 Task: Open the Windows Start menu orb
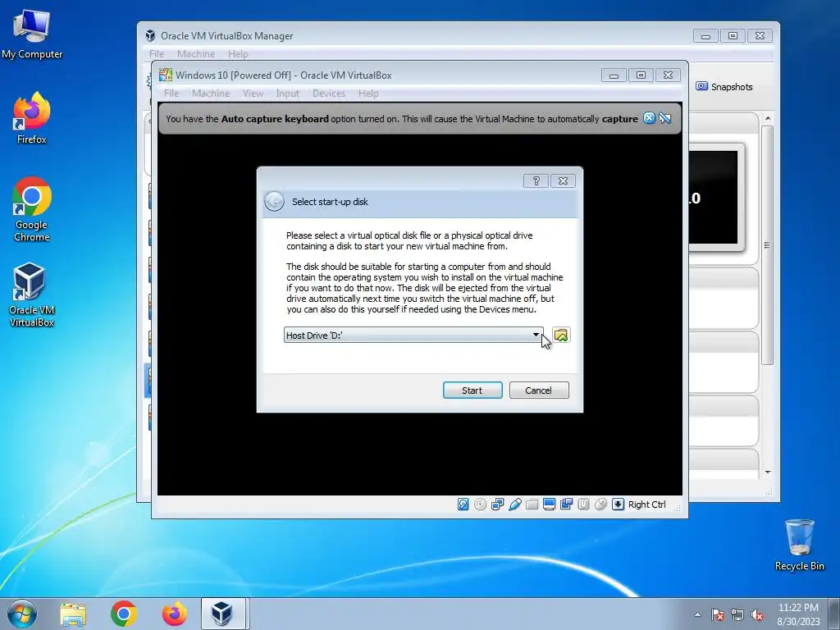click(x=22, y=614)
